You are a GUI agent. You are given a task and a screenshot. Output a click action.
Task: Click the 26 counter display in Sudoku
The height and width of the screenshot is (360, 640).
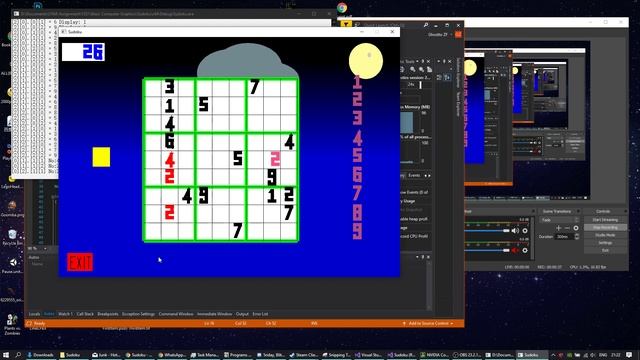point(83,52)
